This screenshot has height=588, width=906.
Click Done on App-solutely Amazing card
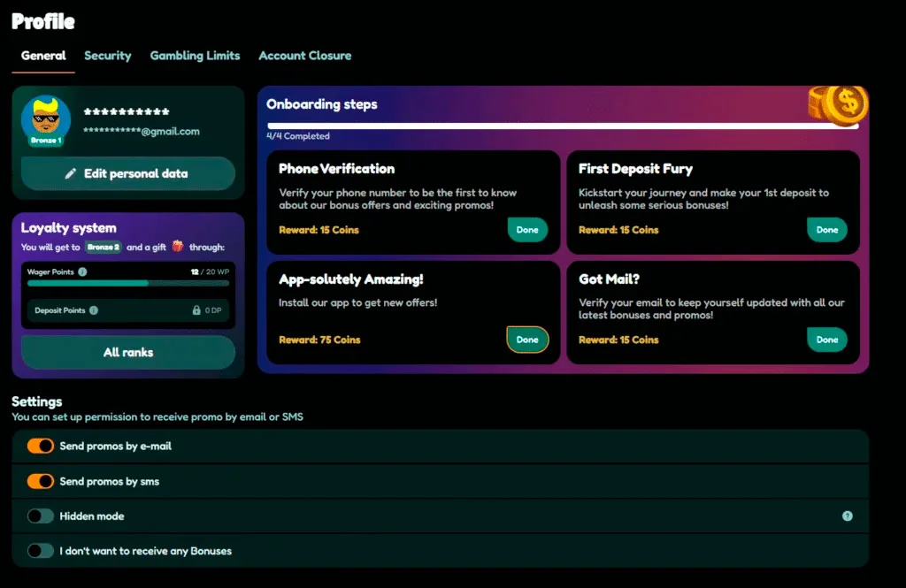tap(527, 340)
